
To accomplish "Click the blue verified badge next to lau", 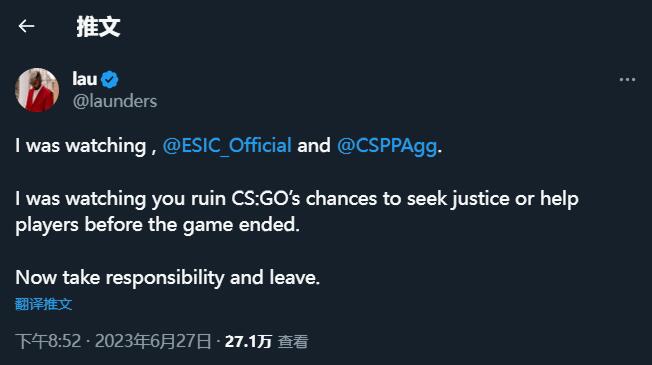I will tap(110, 79).
